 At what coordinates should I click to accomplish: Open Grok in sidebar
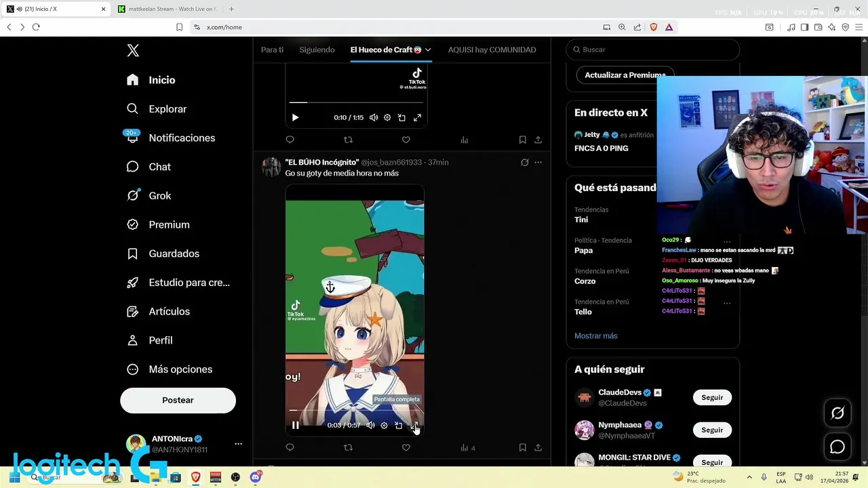click(149, 196)
